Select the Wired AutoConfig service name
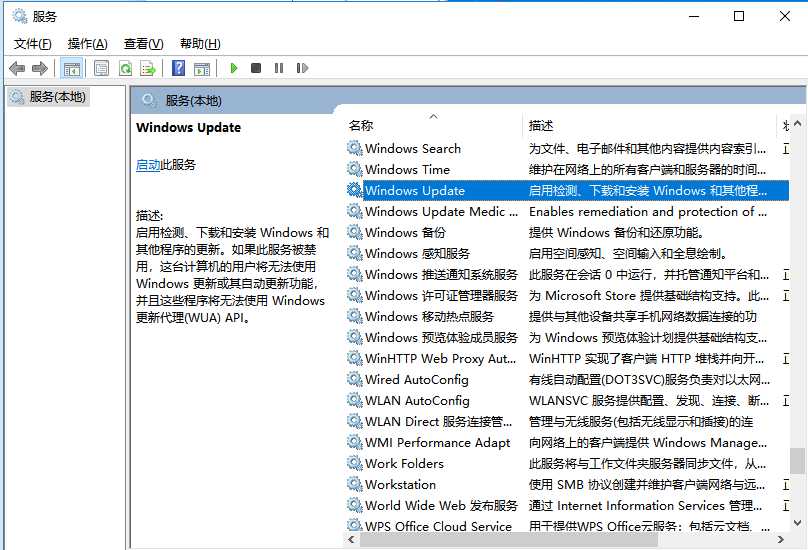This screenshot has height=550, width=808. pos(416,380)
